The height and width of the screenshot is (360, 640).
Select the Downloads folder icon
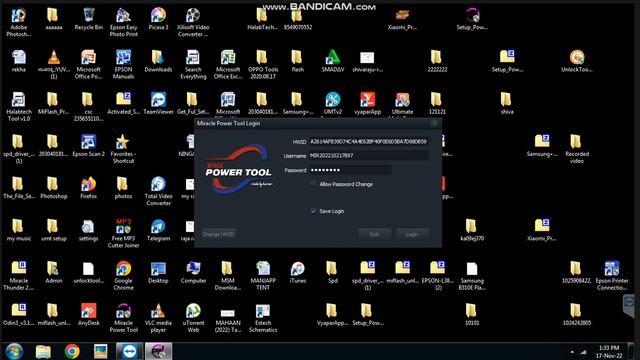[158, 61]
